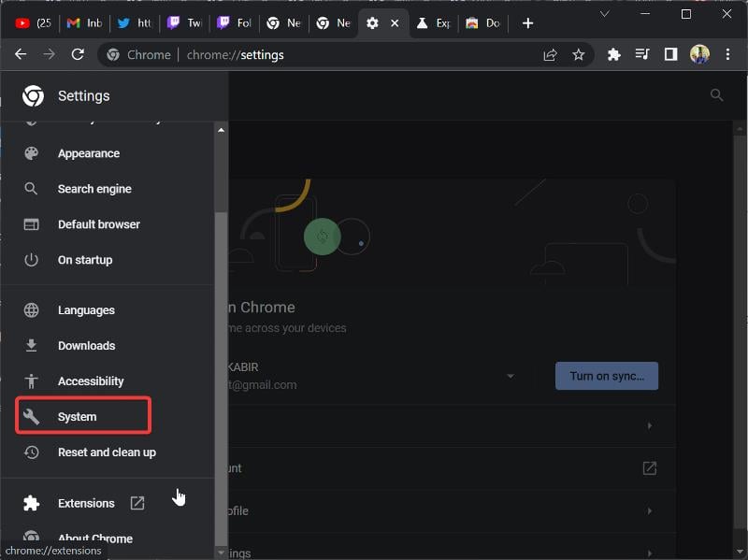The width and height of the screenshot is (748, 560).
Task: Switch to the Experiments flask tab
Action: click(433, 22)
